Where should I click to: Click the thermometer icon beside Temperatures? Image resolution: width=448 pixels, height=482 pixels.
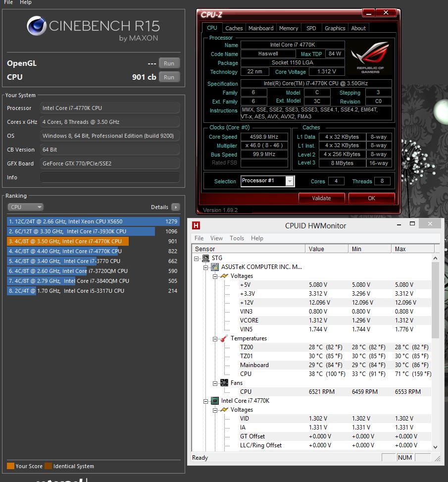tap(224, 338)
